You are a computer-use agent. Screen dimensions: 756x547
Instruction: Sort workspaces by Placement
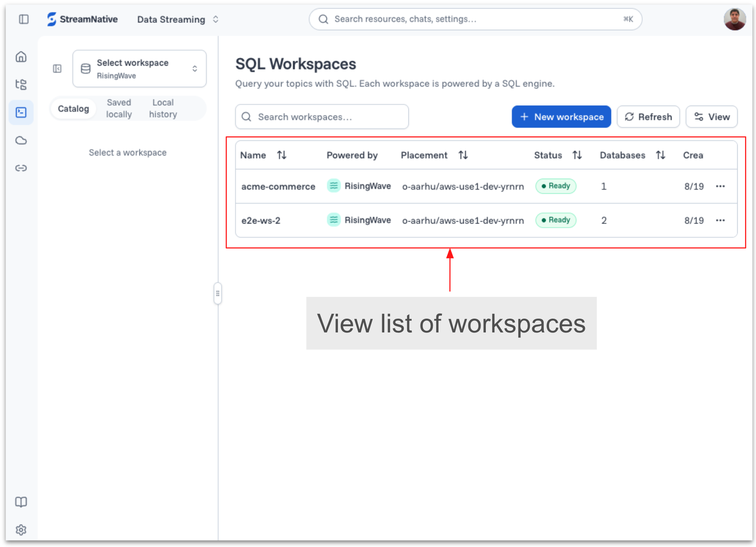[x=463, y=155]
